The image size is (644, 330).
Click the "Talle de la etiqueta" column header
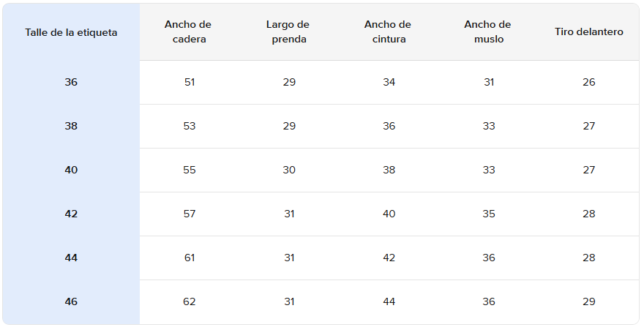71,32
